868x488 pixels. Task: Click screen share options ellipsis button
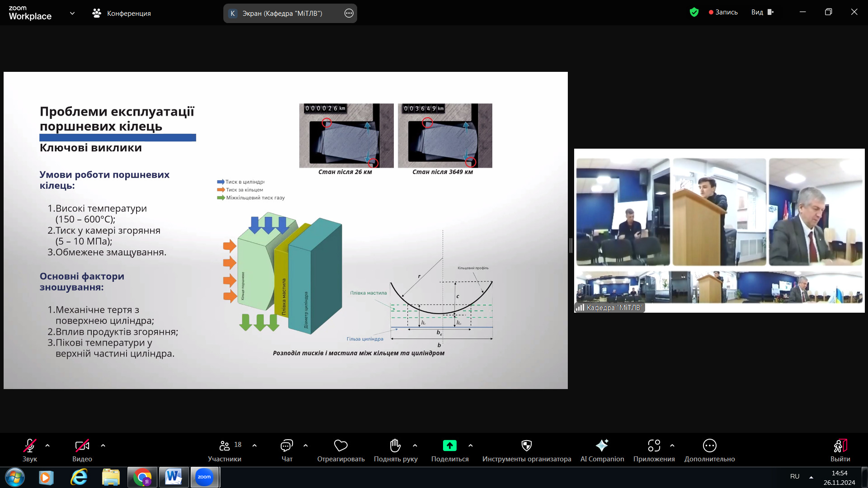point(349,13)
